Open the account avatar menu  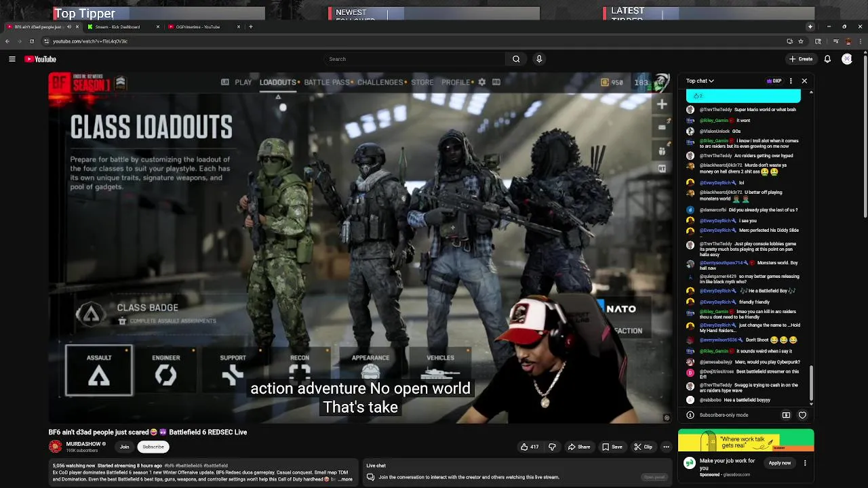pyautogui.click(x=847, y=59)
